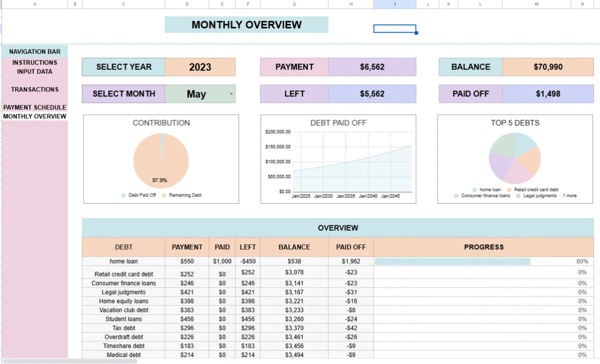Click the home loan legend marker
This screenshot has width=600, height=364.
point(474,190)
